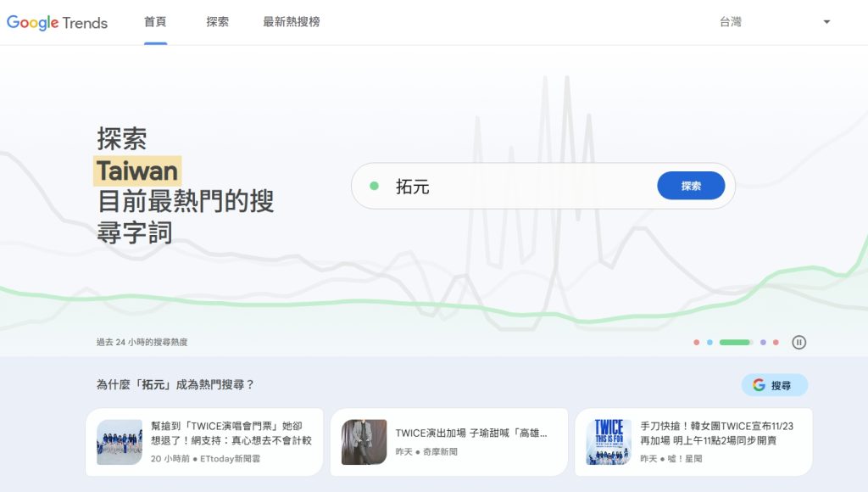Switch to 最新熱搜榜 tab

[292, 21]
